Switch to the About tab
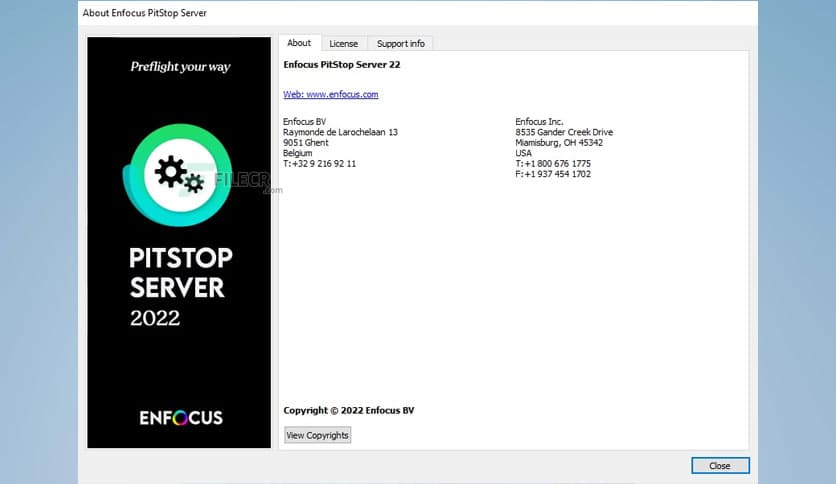 [x=299, y=43]
